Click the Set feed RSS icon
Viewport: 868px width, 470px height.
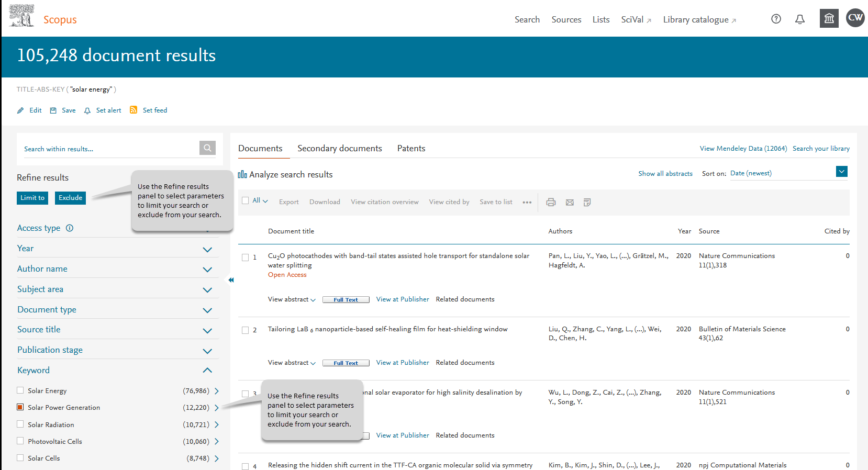pos(133,110)
